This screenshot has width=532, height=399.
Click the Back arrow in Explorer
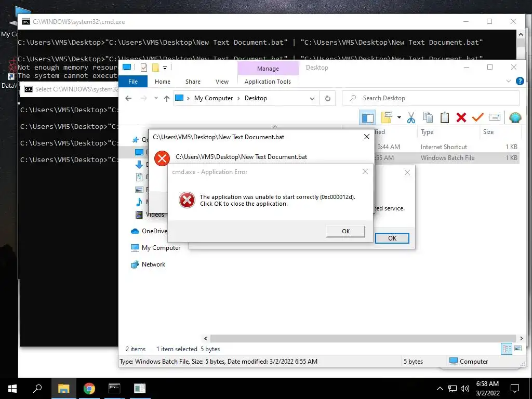pyautogui.click(x=128, y=98)
